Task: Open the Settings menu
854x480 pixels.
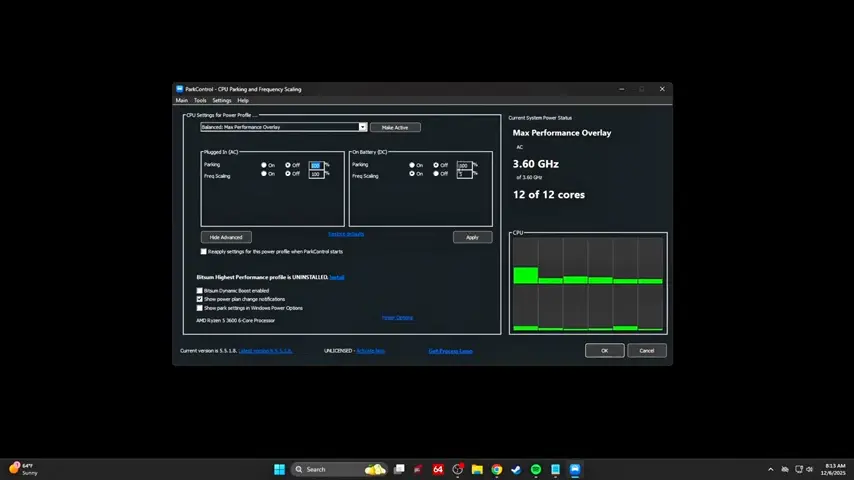Action: [x=222, y=100]
